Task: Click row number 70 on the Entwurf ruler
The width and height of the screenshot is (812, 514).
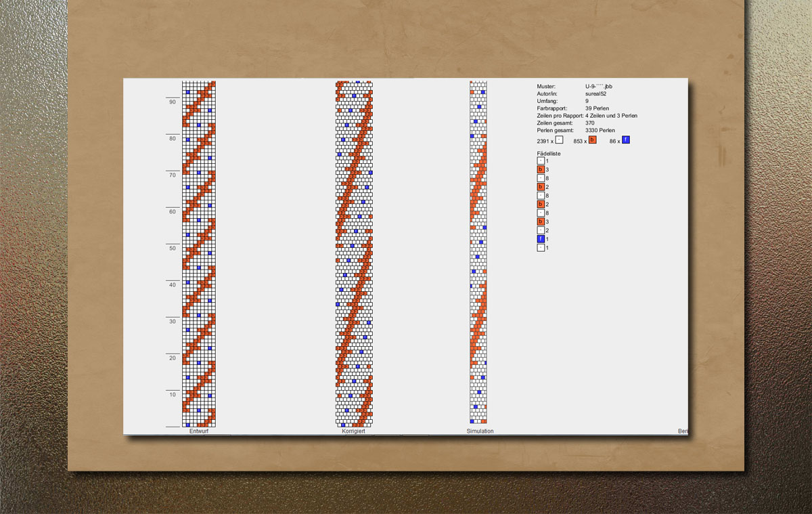Action: 173,175
